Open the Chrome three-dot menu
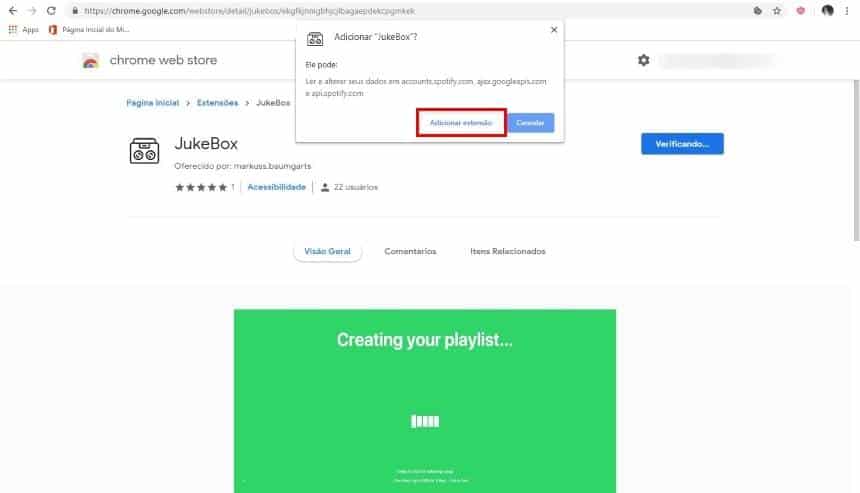Screen dimensions: 860x493 coord(847,10)
